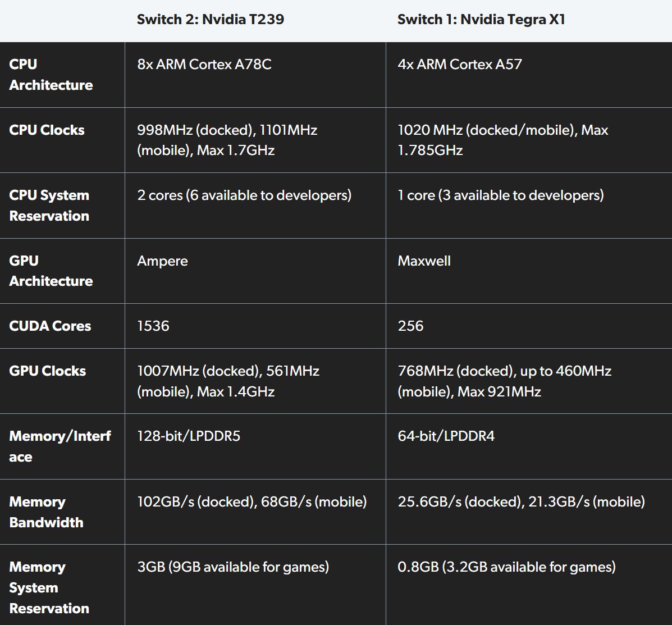The width and height of the screenshot is (672, 625).
Task: Click the 'Maxwell' cell
Action: point(424,261)
